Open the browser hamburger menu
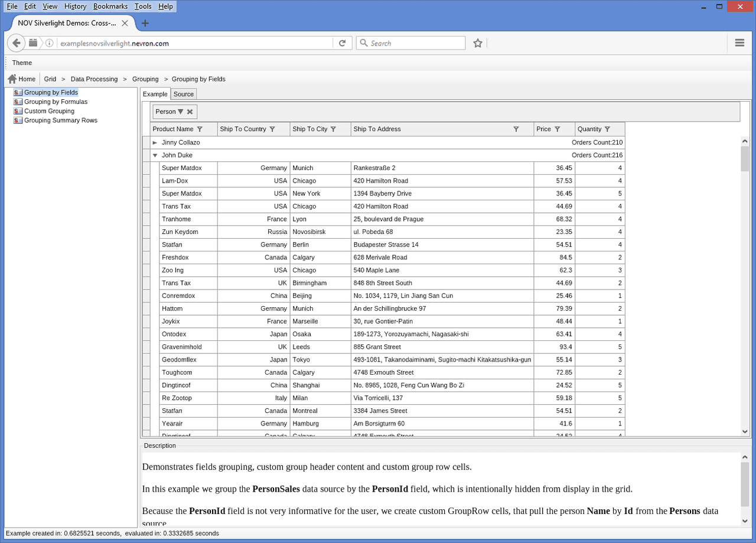Image resolution: width=756 pixels, height=543 pixels. click(739, 43)
